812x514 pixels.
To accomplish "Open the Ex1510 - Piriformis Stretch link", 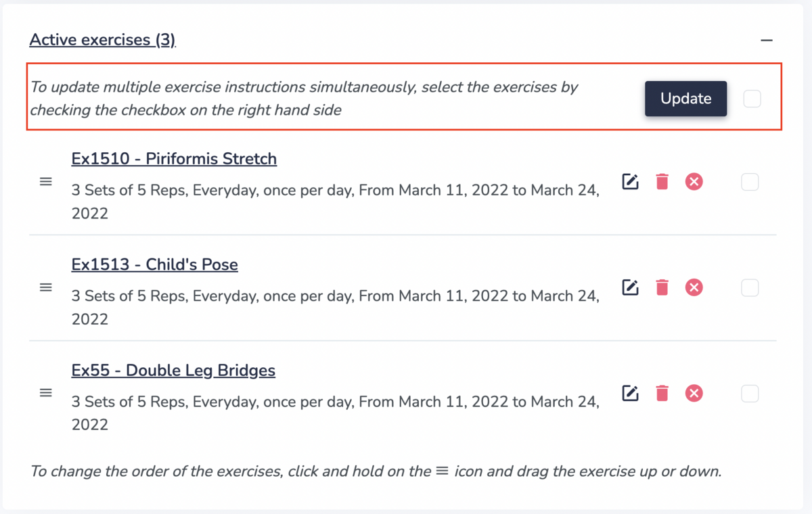I will (x=174, y=159).
